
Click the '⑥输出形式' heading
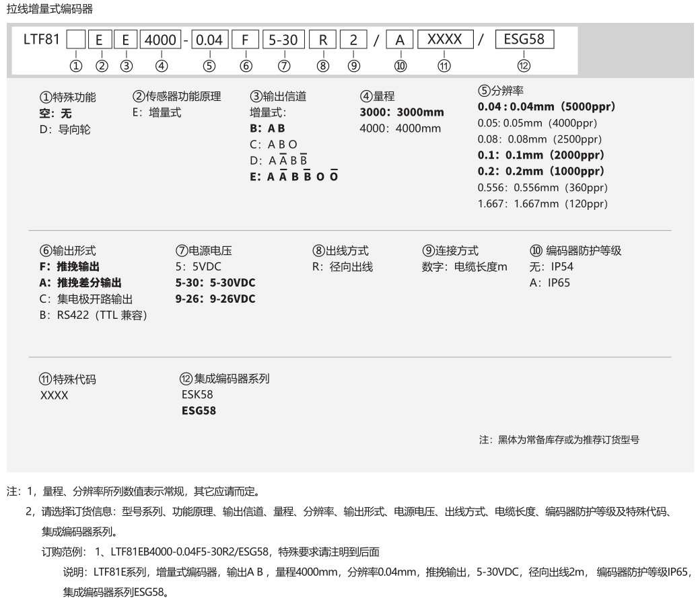(x=68, y=251)
